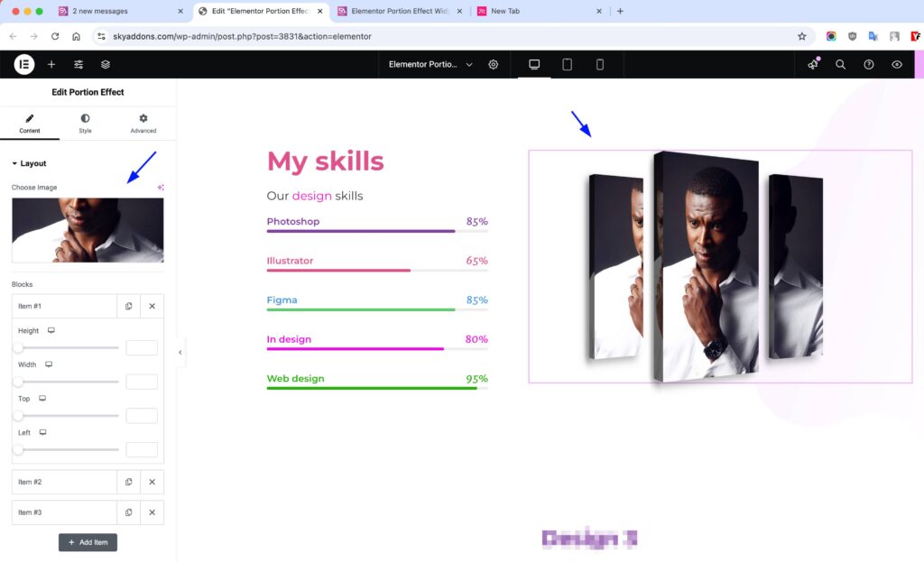The width and height of the screenshot is (924, 562).
Task: Click the Height slider handle
Action: point(18,347)
